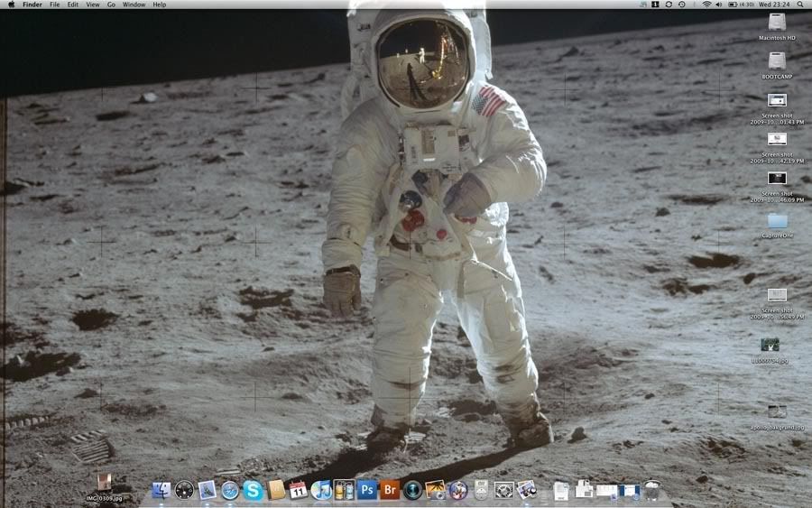Open the round dark lens app icon

(412, 490)
